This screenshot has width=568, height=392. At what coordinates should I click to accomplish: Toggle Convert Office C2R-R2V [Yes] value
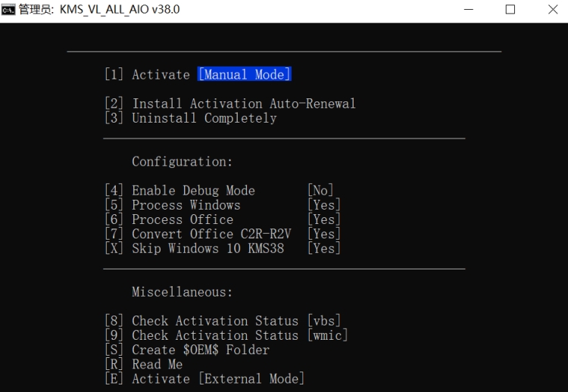[323, 234]
